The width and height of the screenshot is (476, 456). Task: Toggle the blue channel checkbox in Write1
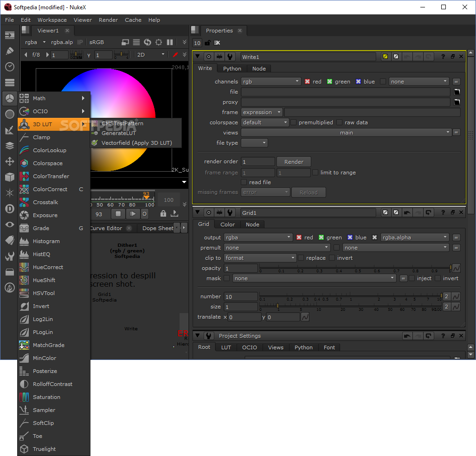coord(358,81)
